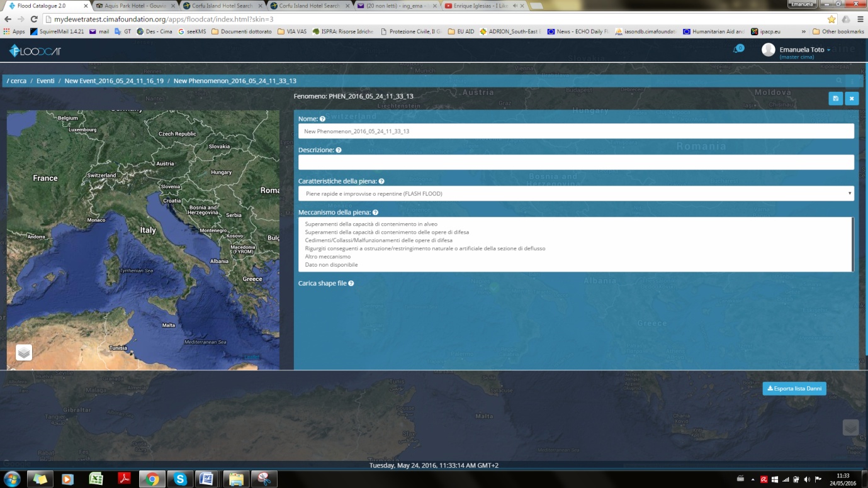
Task: Close the phenomenon form with the X button
Action: (x=852, y=98)
